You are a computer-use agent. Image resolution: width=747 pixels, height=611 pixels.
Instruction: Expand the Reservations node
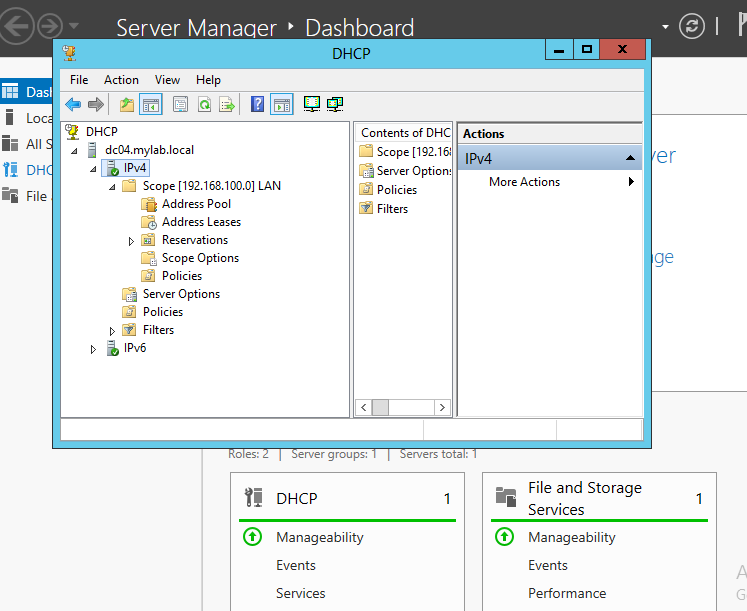pos(131,241)
